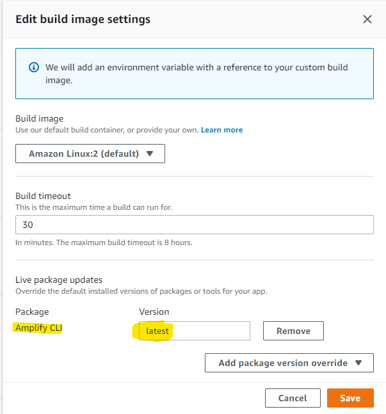Click the maximum build timeout helper text
The width and height of the screenshot is (386, 414).
point(104,242)
